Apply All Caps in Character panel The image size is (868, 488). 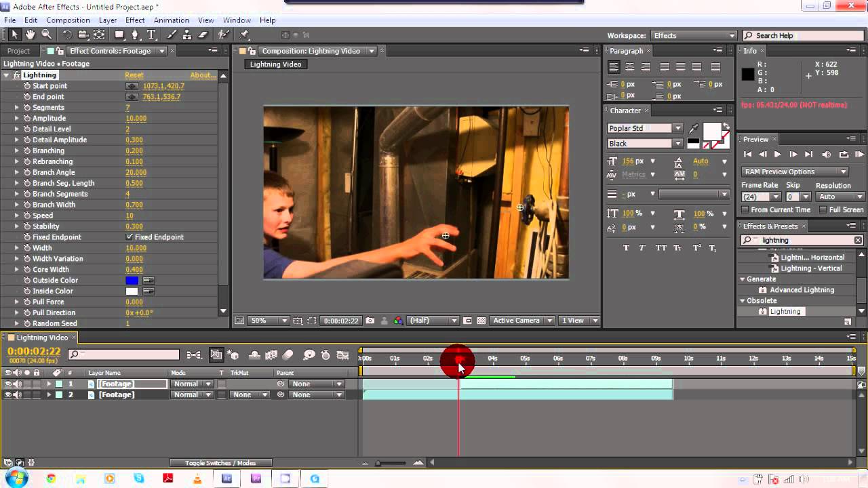[x=661, y=248]
